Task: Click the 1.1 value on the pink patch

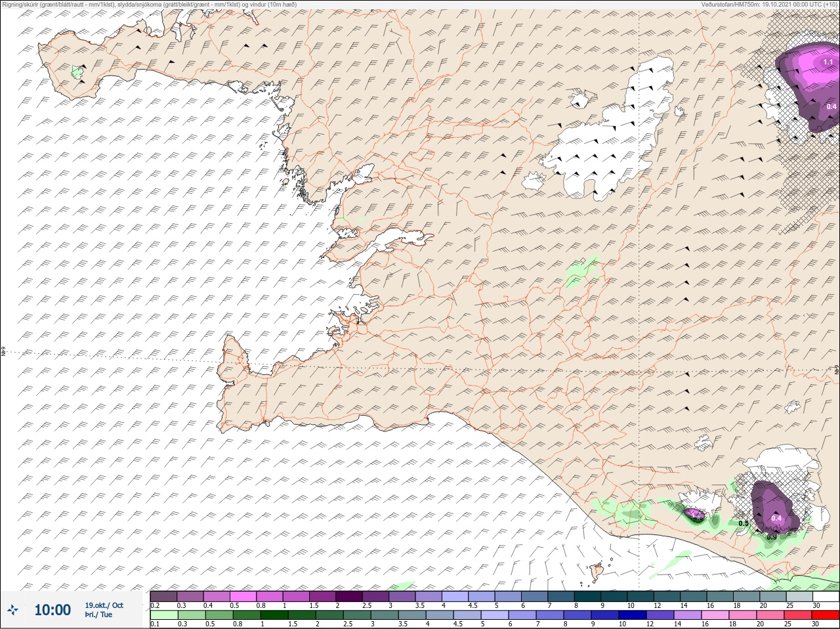Action: click(828, 62)
